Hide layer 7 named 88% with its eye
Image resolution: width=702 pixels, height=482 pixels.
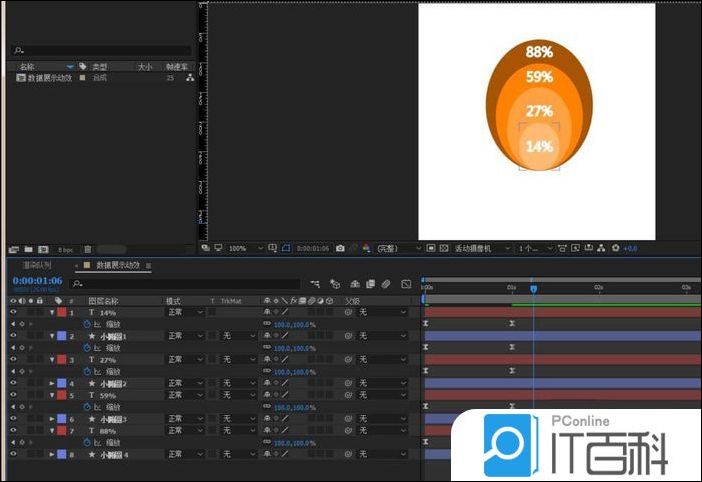[x=13, y=430]
